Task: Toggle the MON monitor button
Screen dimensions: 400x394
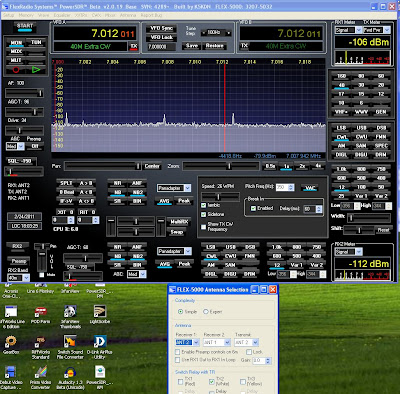Action: coord(16,43)
